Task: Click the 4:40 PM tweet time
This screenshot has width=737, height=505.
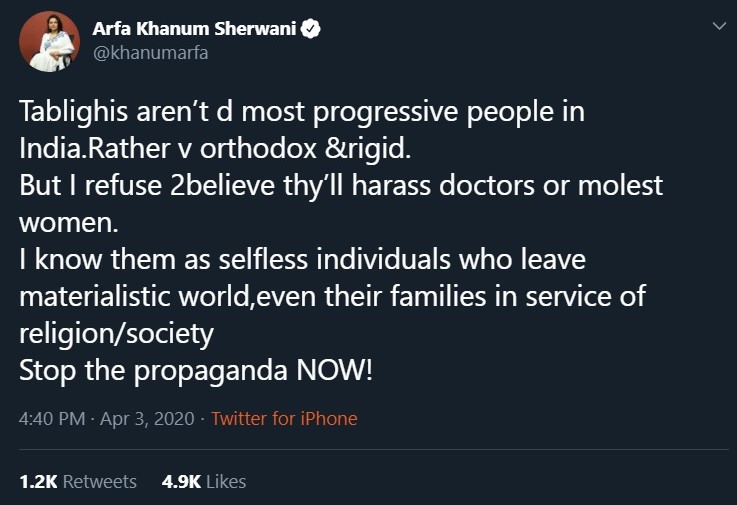Action: pyautogui.click(x=52, y=419)
